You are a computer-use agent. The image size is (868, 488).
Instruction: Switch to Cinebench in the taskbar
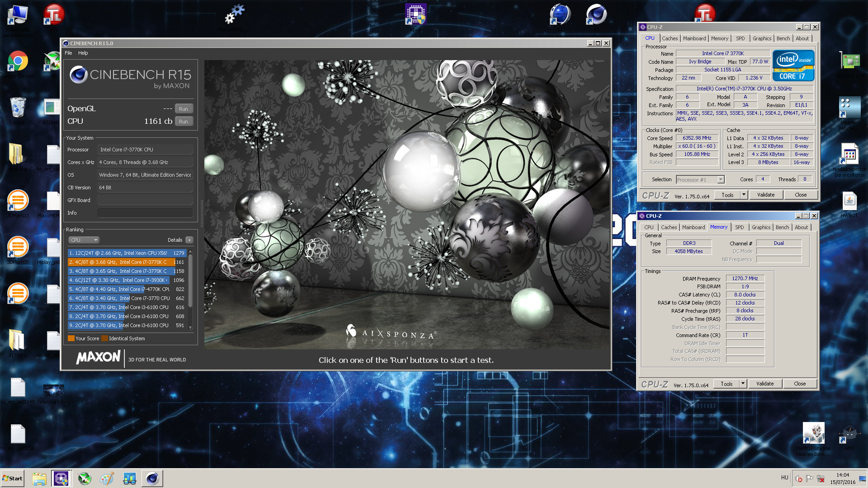152,478
